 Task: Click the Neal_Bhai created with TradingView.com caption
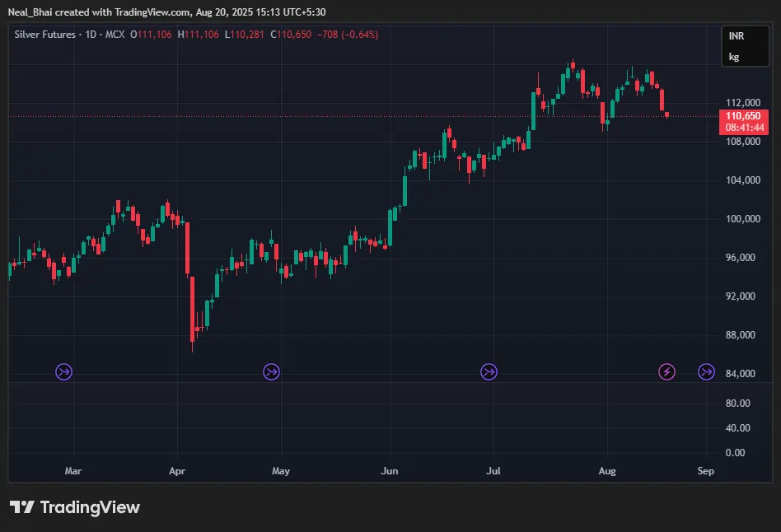click(x=167, y=12)
